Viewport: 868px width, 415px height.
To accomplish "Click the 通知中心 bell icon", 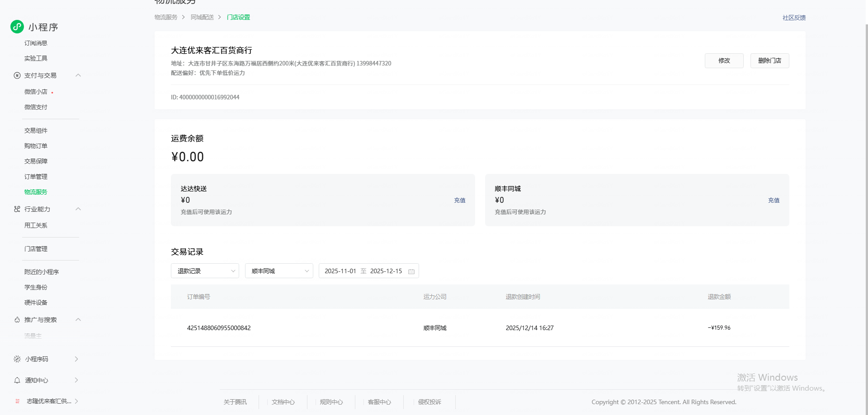I will (17, 380).
